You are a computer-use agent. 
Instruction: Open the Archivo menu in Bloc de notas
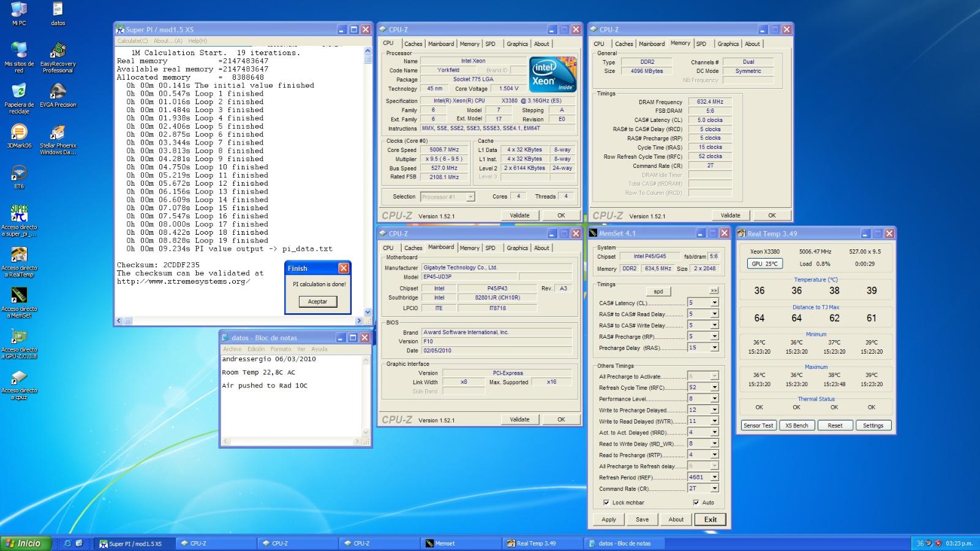[232, 349]
